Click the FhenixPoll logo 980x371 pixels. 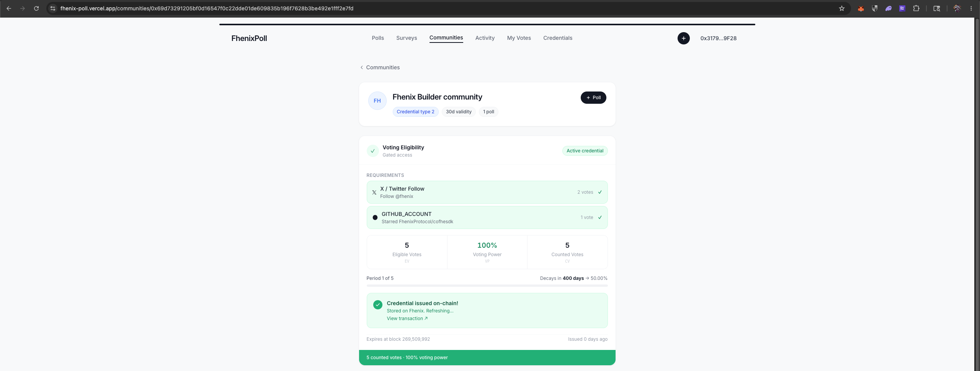point(249,38)
